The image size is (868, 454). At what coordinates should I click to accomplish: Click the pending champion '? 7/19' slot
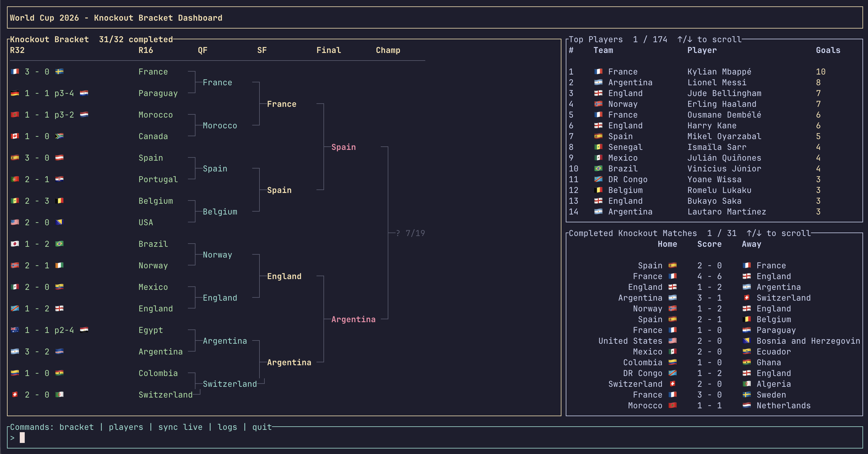(410, 233)
